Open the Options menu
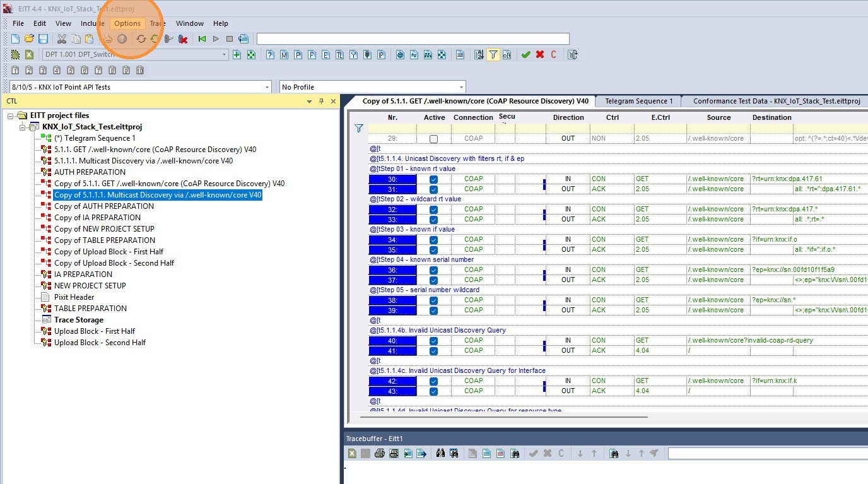Screen dimensions: 868x484 127,23
